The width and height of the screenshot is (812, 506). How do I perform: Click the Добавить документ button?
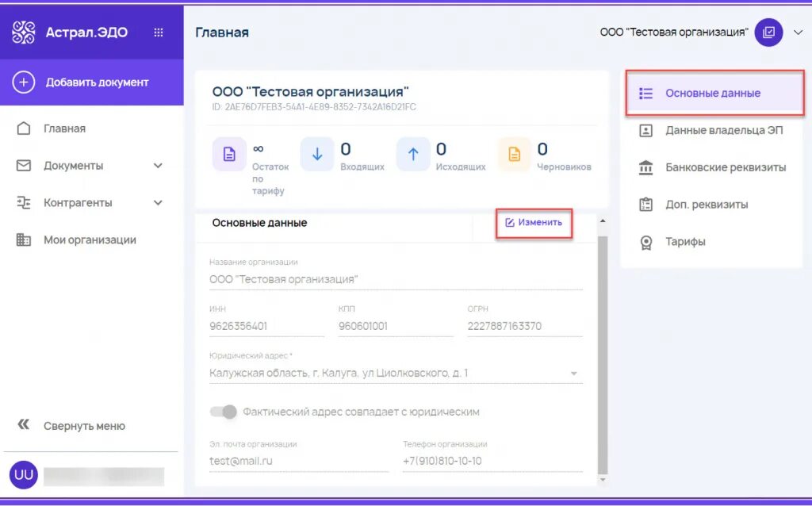[x=92, y=82]
